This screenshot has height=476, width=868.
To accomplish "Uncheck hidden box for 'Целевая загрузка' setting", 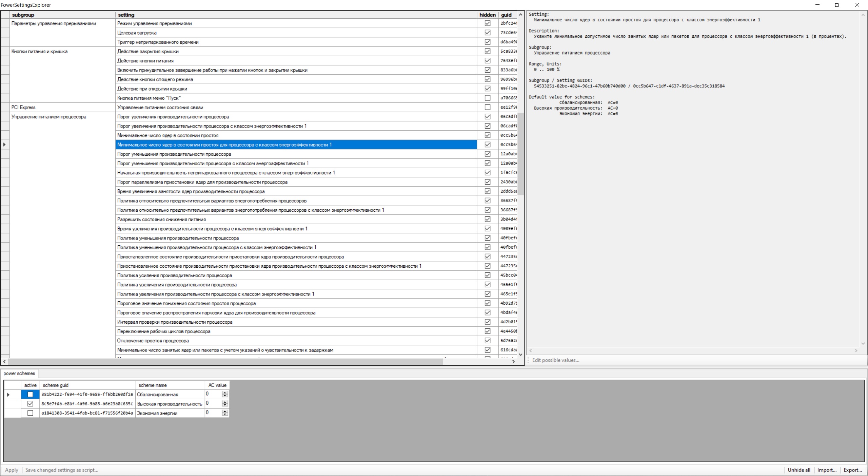I will (487, 33).
